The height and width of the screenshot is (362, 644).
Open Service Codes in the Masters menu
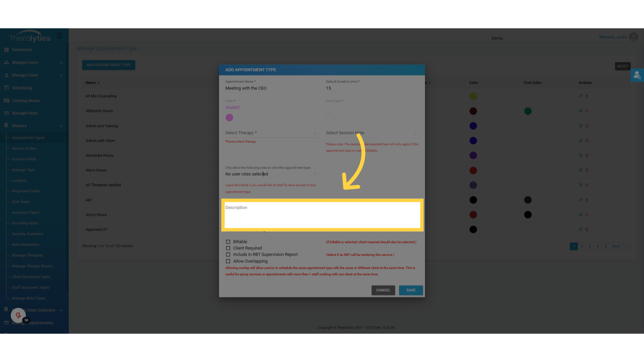click(24, 148)
